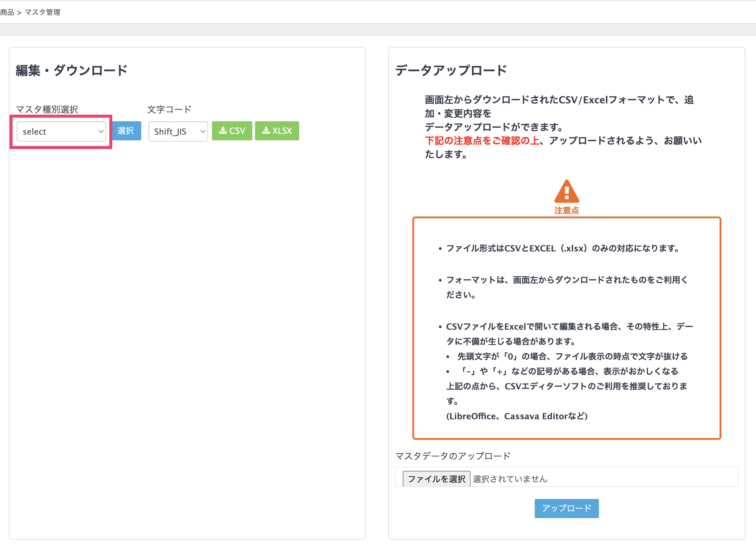Click the 先頭文字が「0」の場合 bullet text
The image size is (756, 553).
(x=572, y=357)
